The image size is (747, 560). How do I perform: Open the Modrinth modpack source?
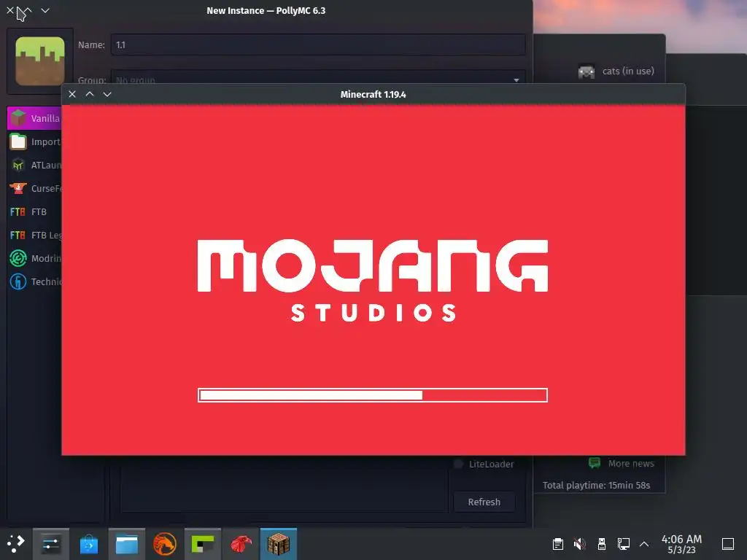(x=34, y=258)
